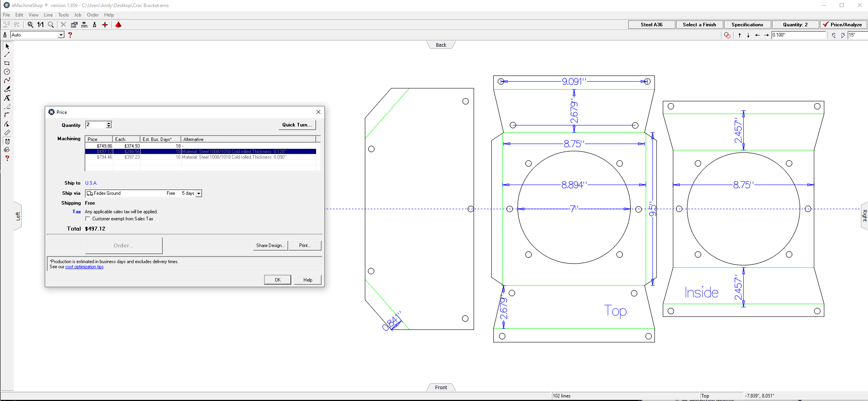Image resolution: width=868 pixels, height=401 pixels.
Task: Open the Auto machine dropdown
Action: tap(61, 35)
